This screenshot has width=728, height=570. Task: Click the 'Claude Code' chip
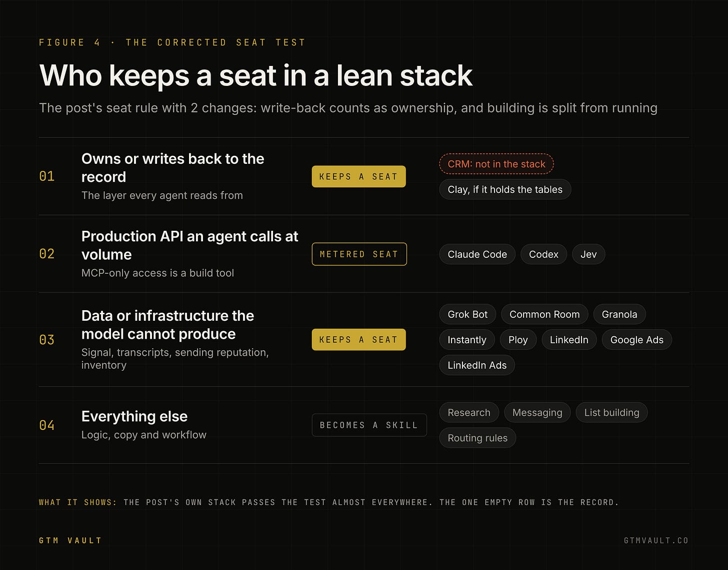(x=477, y=254)
